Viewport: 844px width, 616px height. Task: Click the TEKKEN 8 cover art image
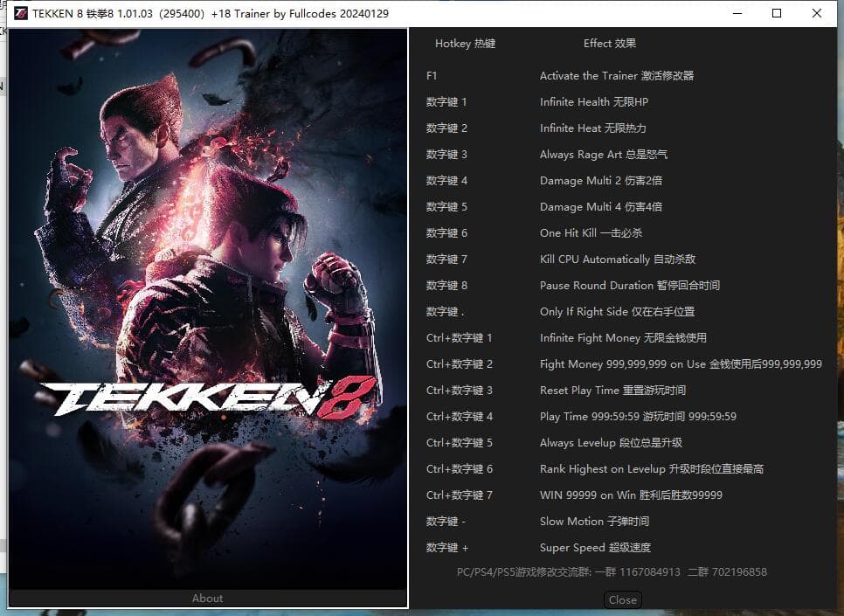pyautogui.click(x=208, y=309)
